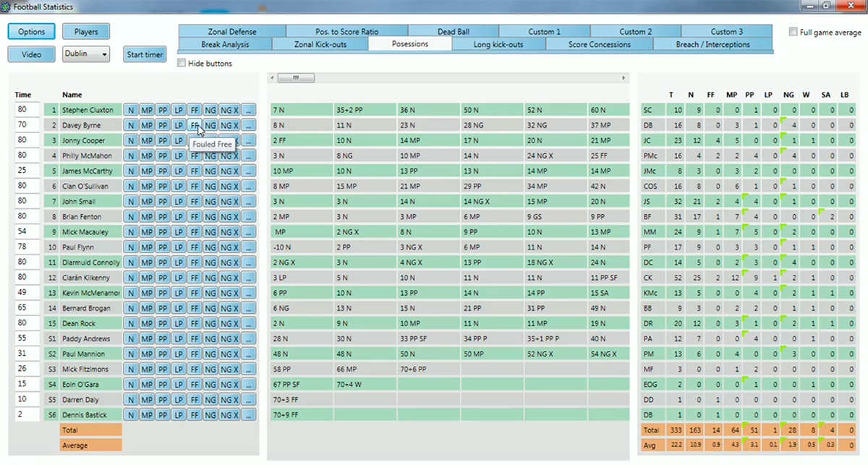Open the Players button
The image size is (868, 465).
click(x=85, y=32)
